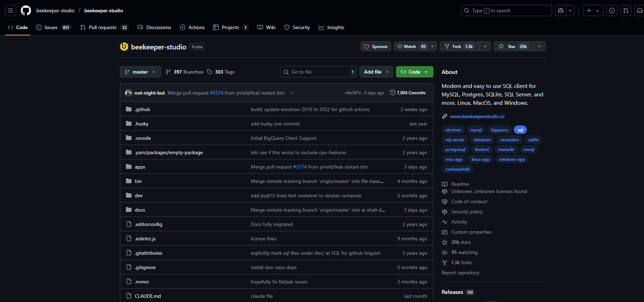This screenshot has height=302, width=644.
Task: Open the Create new plus dropdown
Action: pyautogui.click(x=593, y=11)
